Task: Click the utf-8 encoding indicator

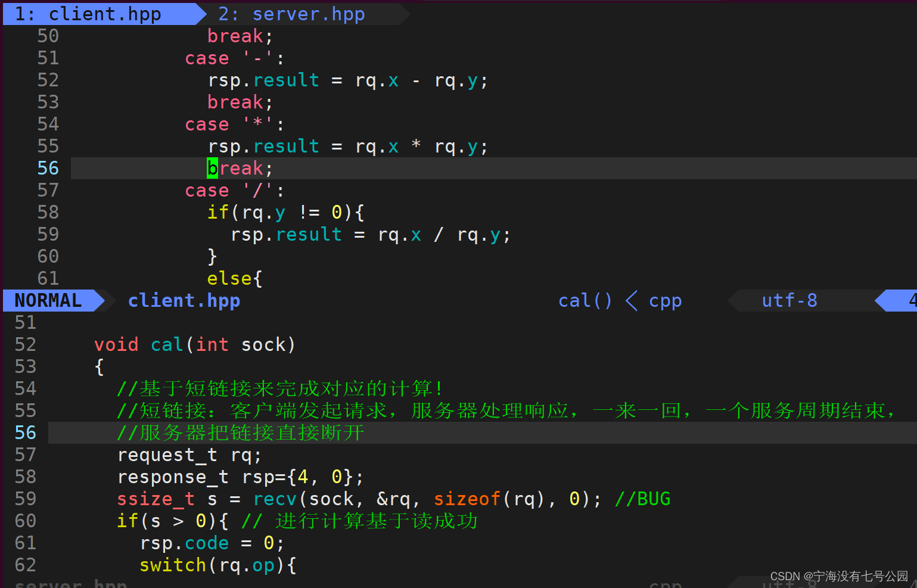Action: 789,300
